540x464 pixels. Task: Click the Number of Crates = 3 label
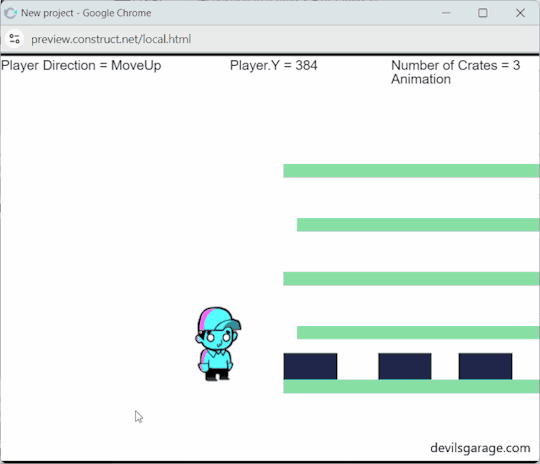point(455,65)
